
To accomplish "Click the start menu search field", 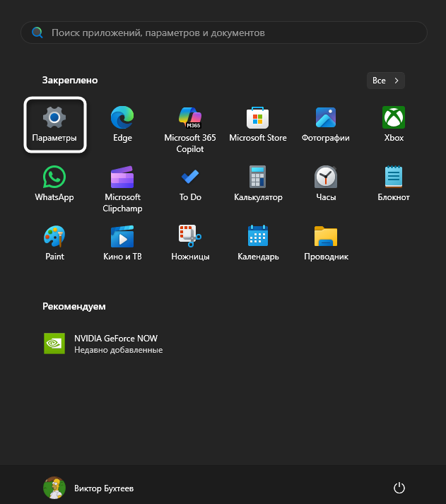I will tap(223, 33).
